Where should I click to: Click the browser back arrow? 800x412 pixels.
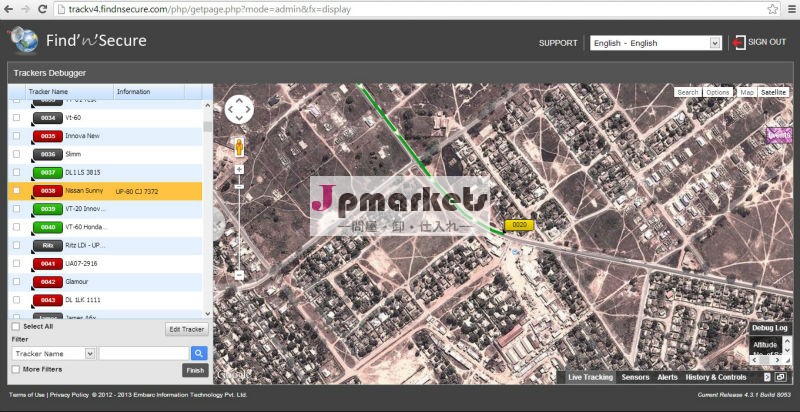[9, 9]
